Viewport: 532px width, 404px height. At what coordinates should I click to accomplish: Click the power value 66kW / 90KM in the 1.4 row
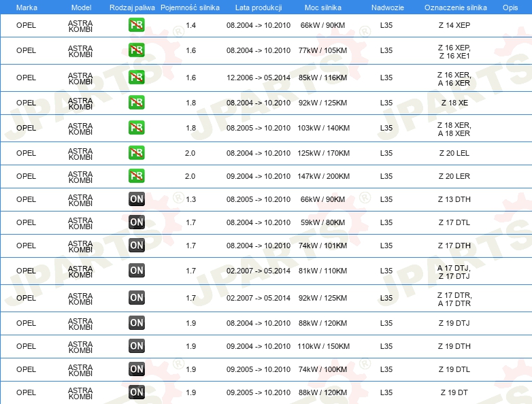pos(322,25)
